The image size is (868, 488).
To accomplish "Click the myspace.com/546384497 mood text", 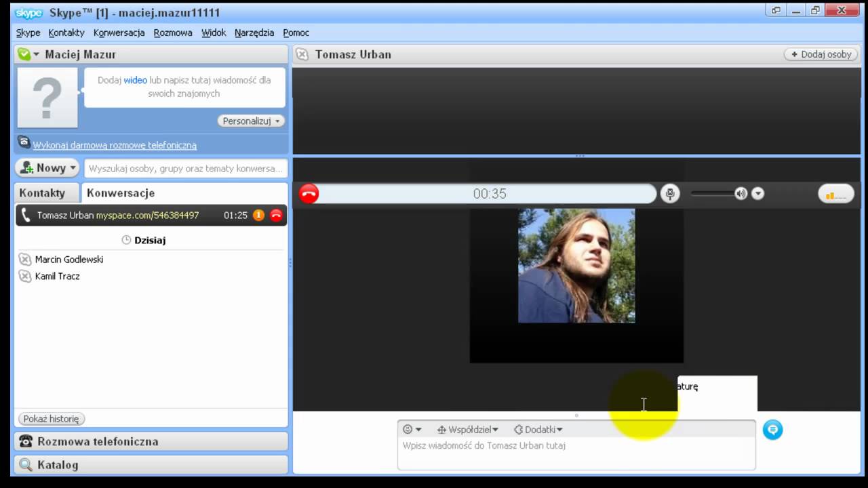I will point(147,216).
